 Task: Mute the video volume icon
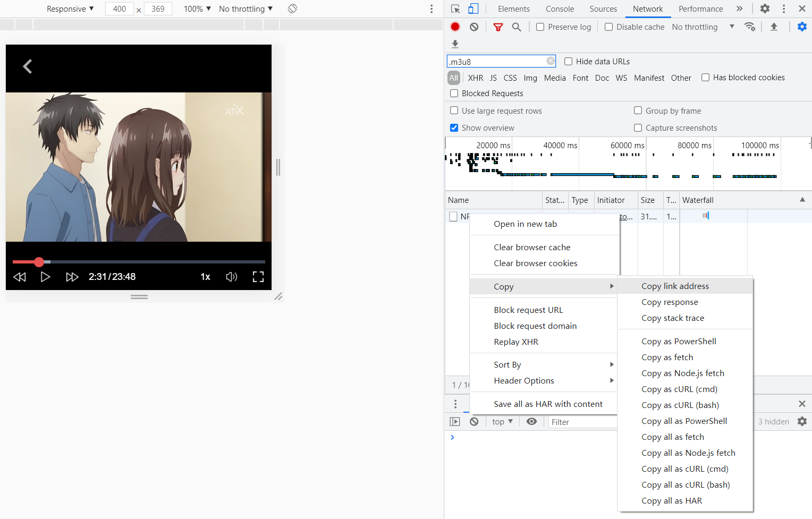click(x=232, y=277)
